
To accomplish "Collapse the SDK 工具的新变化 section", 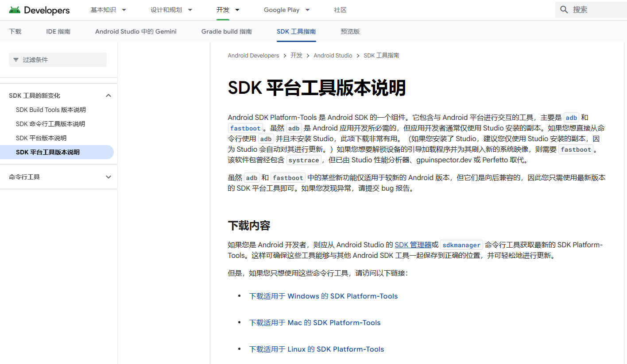I will pos(108,96).
